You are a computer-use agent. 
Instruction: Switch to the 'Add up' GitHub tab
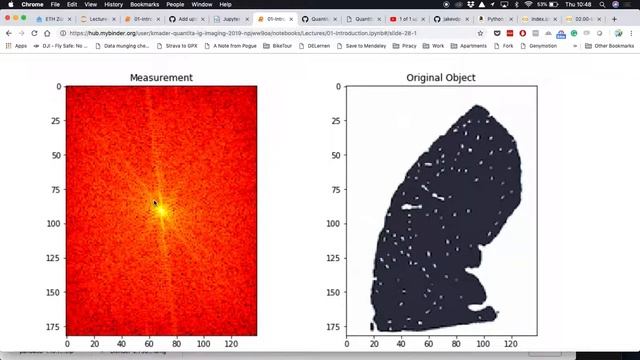186,19
